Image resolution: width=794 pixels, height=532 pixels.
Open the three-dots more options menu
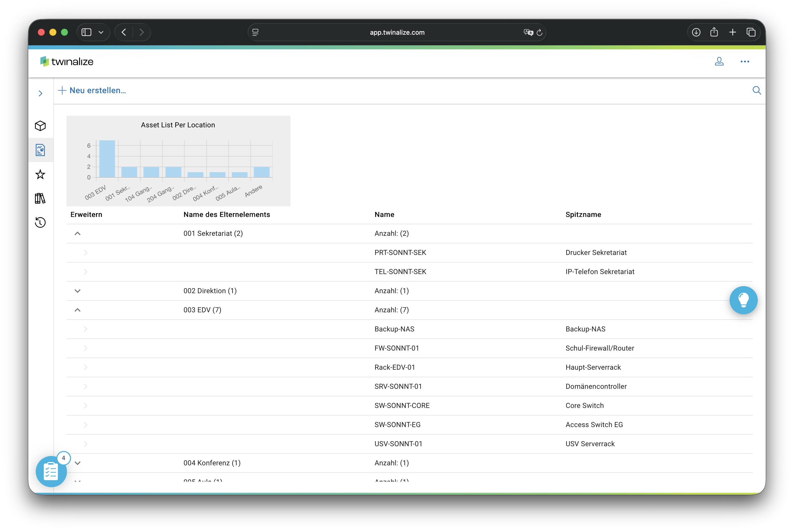[x=745, y=61]
